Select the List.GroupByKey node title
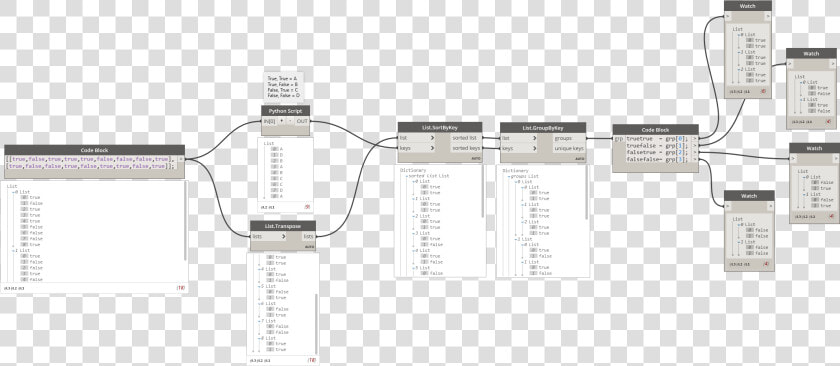840x366 pixels. point(543,128)
